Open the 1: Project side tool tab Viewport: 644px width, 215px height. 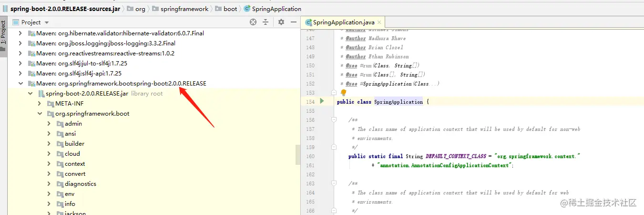(x=3, y=36)
